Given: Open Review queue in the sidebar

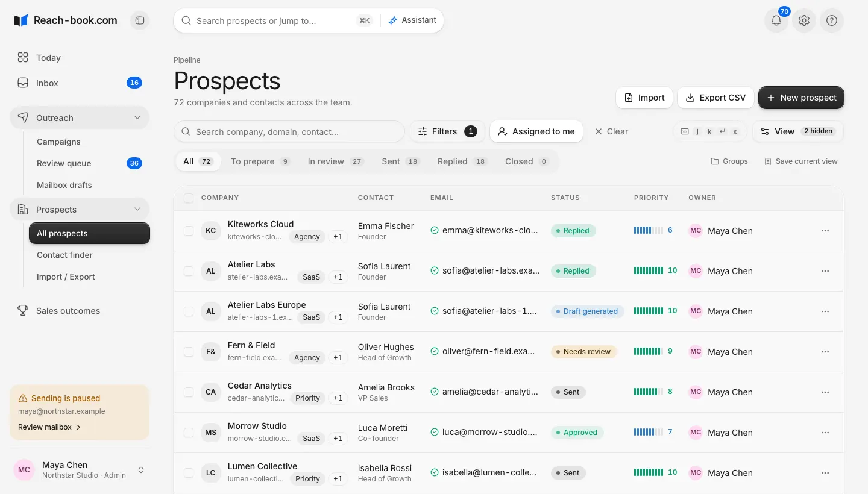Looking at the screenshot, I should [89, 163].
